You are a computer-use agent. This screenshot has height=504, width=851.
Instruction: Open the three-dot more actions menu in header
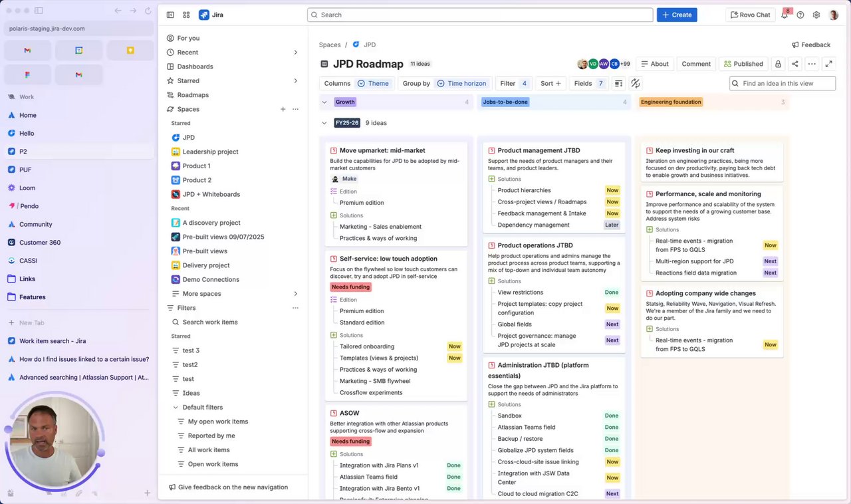[812, 64]
